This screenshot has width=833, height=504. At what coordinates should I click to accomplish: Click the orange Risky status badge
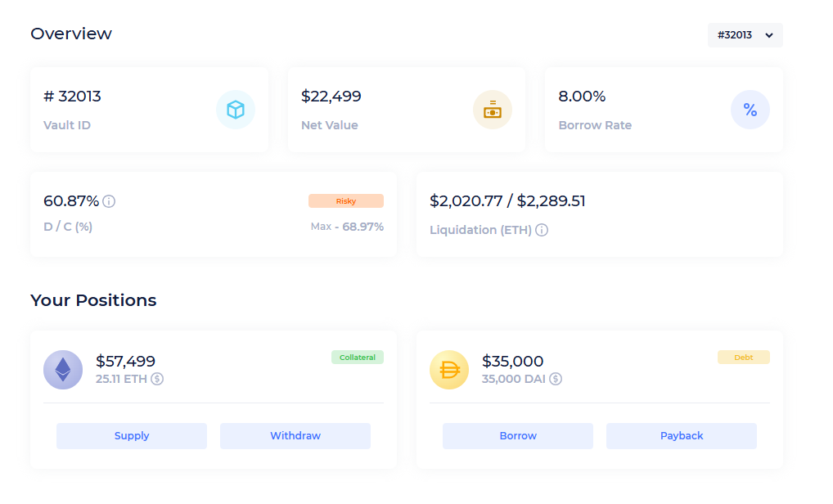(x=345, y=201)
